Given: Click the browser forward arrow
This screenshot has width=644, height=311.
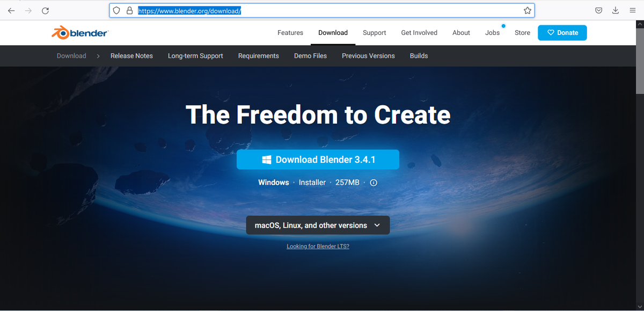Looking at the screenshot, I should (28, 11).
